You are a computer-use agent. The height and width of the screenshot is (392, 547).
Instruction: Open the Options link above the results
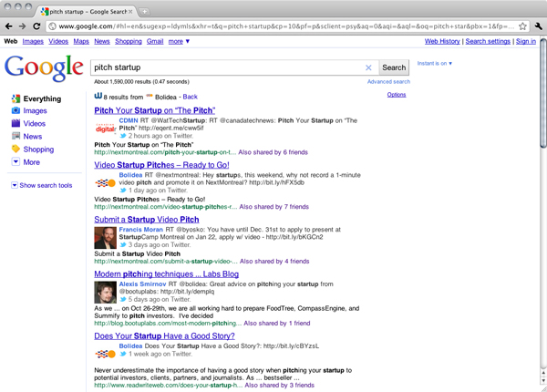tap(397, 95)
